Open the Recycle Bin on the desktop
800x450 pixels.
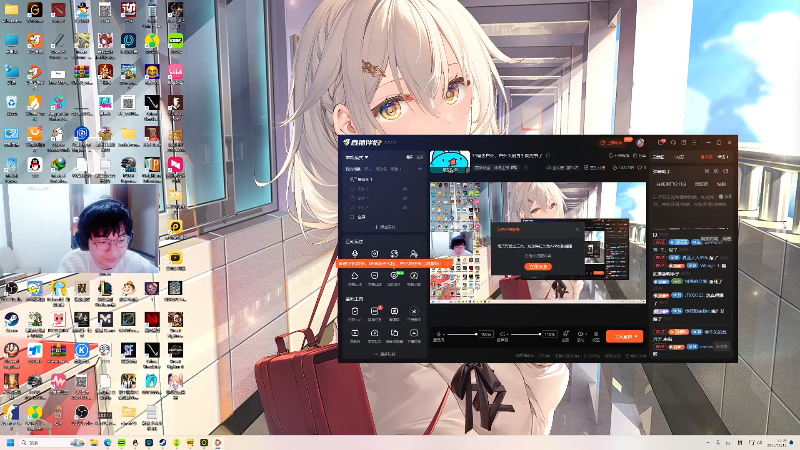[11, 105]
